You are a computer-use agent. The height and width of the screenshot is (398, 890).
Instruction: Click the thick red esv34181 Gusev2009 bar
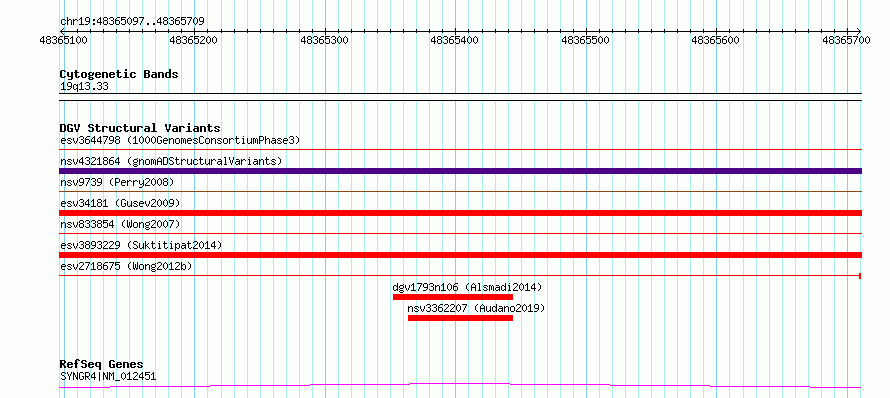click(460, 213)
